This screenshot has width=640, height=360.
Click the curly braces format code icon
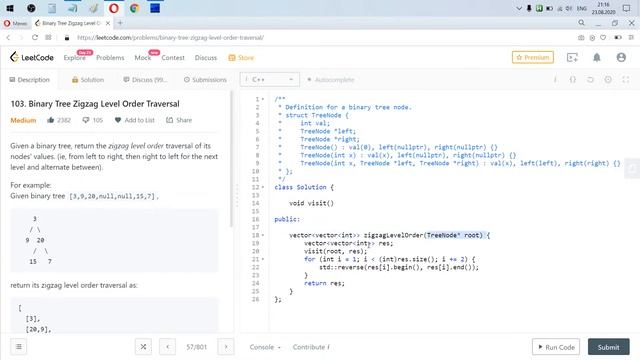point(573,80)
